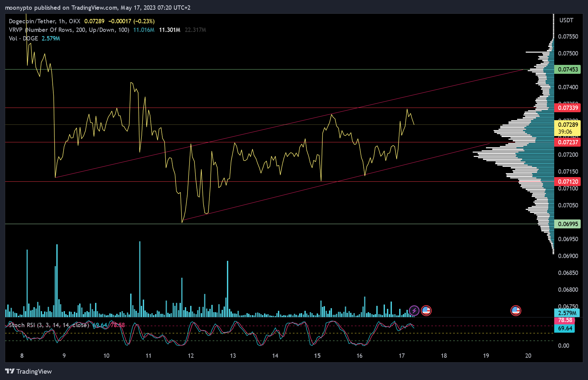588x380 pixels.
Task: Click the 0.07237 red price label
Action: [567, 142]
